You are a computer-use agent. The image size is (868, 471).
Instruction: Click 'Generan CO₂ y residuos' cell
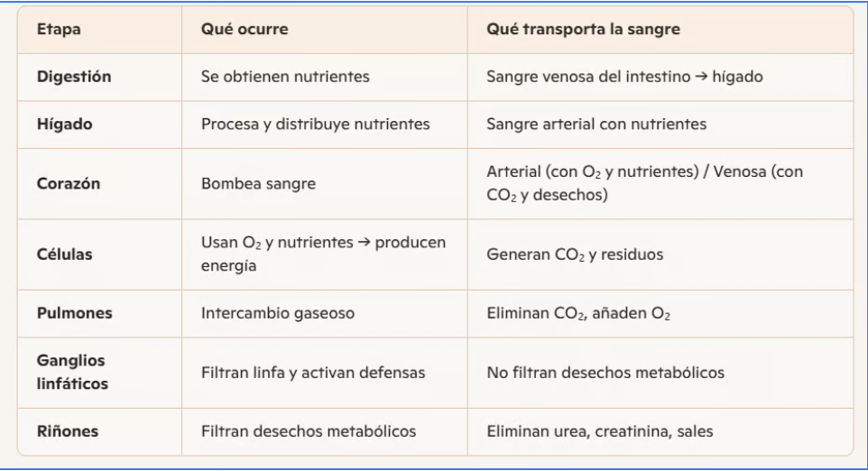pos(575,254)
